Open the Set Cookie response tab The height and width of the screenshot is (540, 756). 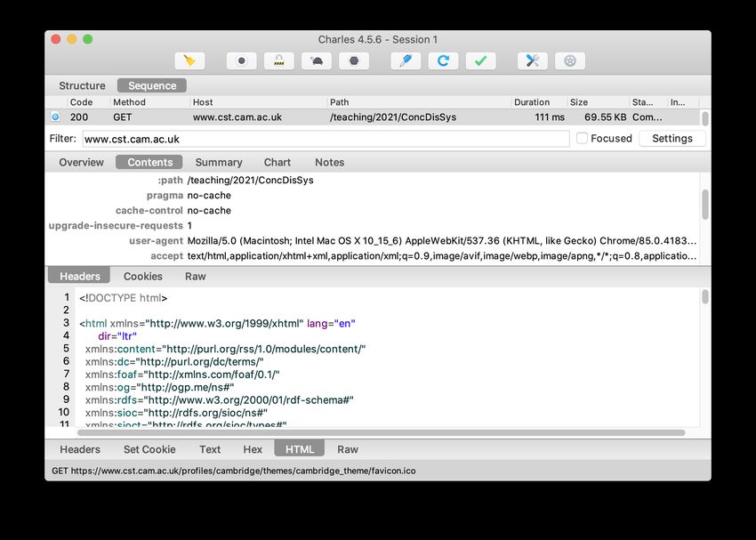(x=149, y=449)
